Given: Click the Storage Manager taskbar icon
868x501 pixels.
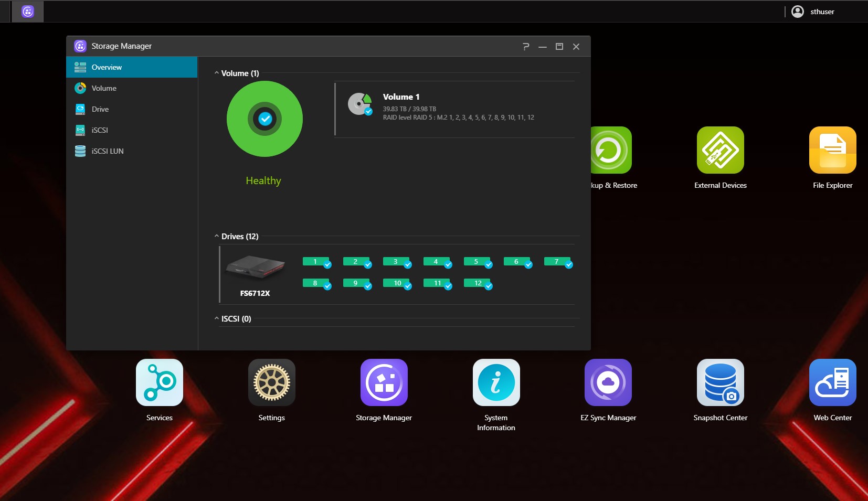Looking at the screenshot, I should (x=28, y=11).
